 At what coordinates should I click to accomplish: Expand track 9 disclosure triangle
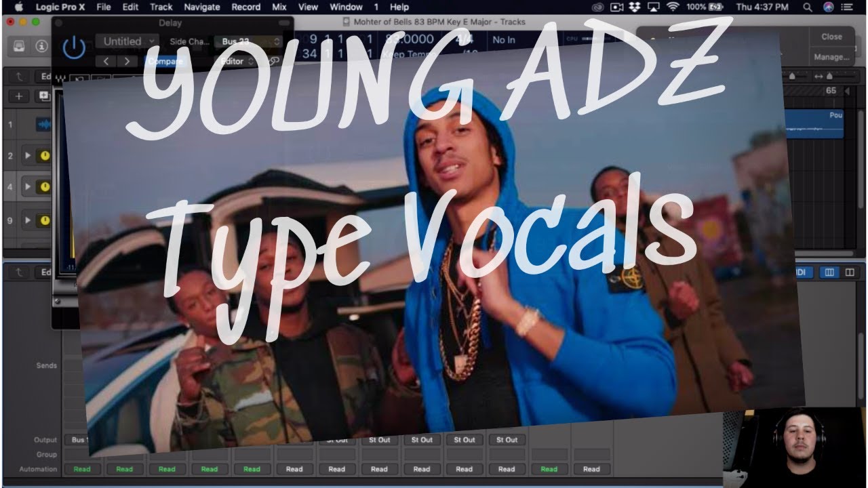[28, 220]
